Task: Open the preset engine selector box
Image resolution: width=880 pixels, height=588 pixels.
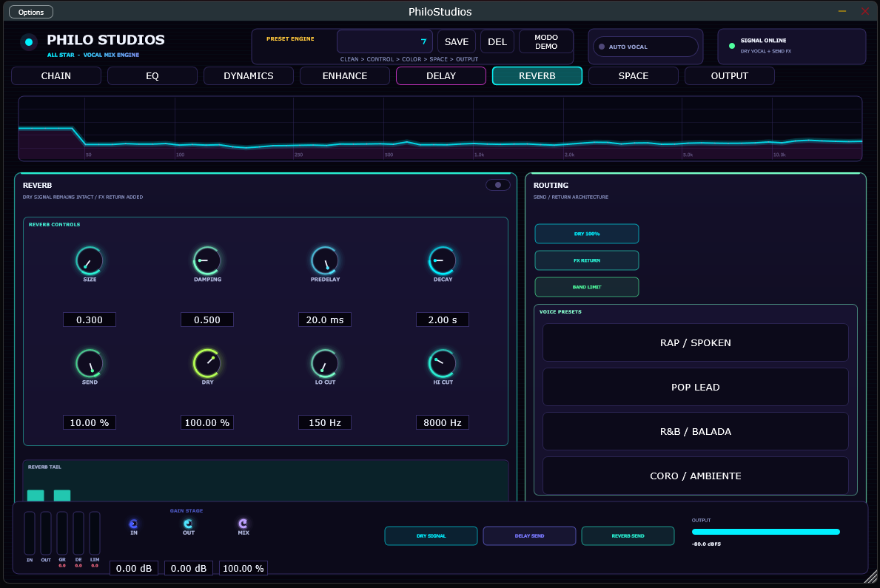Action: pyautogui.click(x=384, y=41)
